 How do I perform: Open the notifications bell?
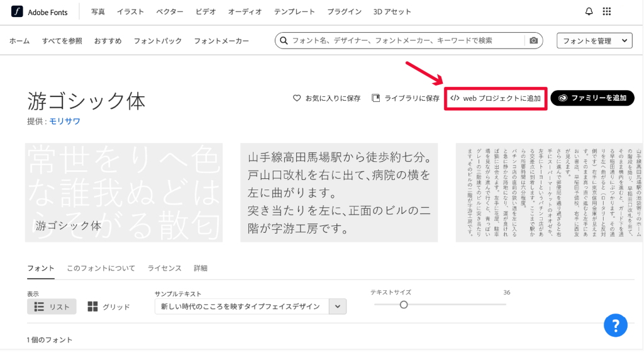point(589,12)
